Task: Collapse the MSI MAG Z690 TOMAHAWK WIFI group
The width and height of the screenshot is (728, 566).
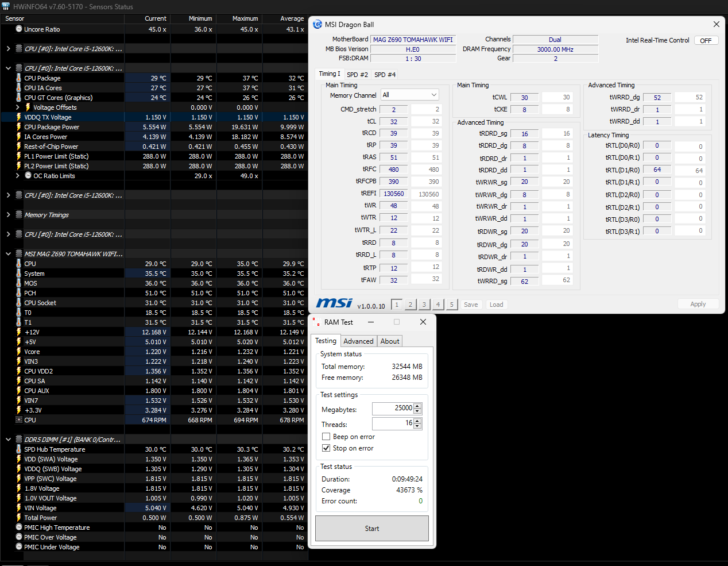Action: (x=8, y=253)
